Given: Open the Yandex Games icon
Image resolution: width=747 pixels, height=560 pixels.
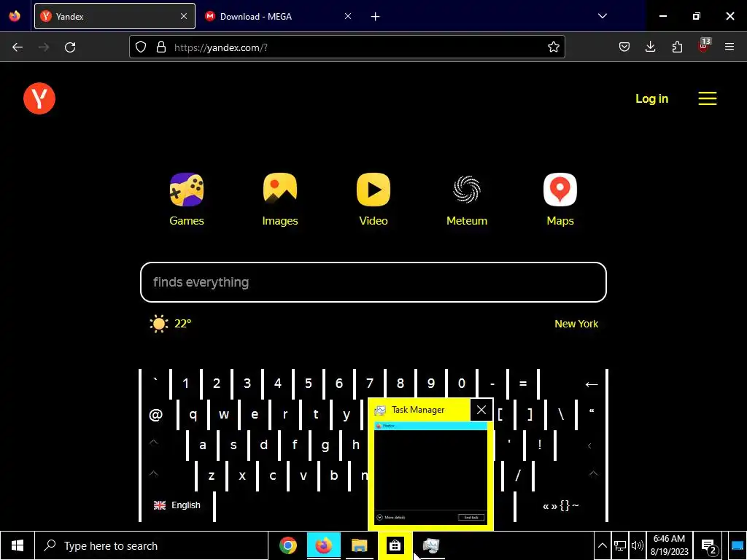Looking at the screenshot, I should [187, 190].
